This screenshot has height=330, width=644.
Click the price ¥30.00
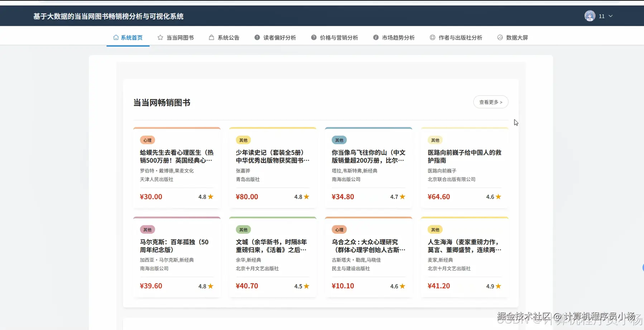point(151,197)
